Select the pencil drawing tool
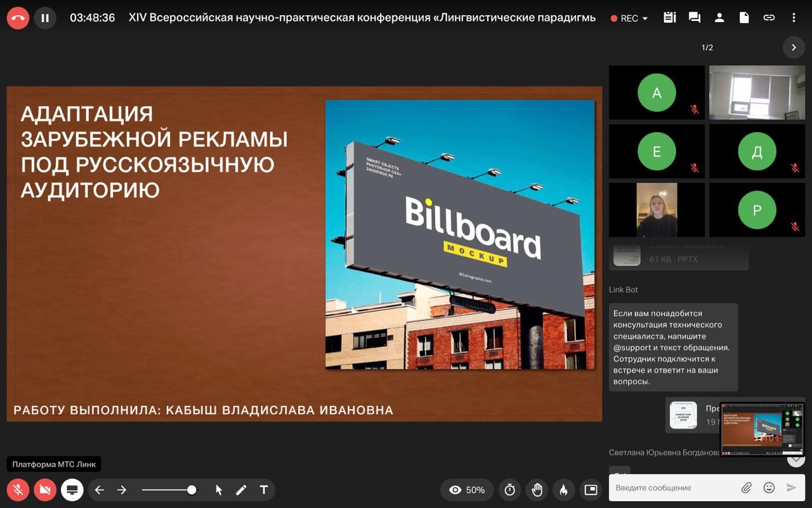The image size is (812, 508). point(241,490)
